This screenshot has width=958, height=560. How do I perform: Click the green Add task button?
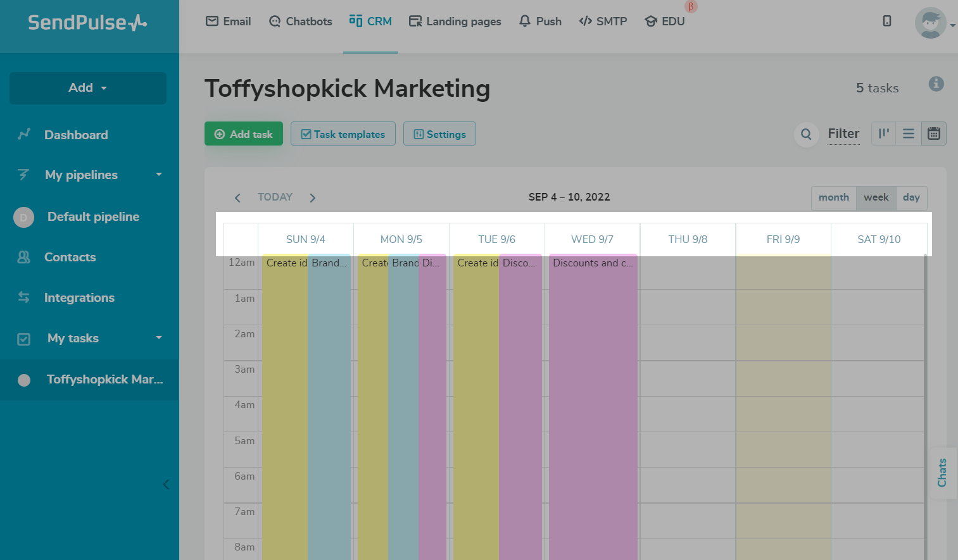tap(244, 134)
